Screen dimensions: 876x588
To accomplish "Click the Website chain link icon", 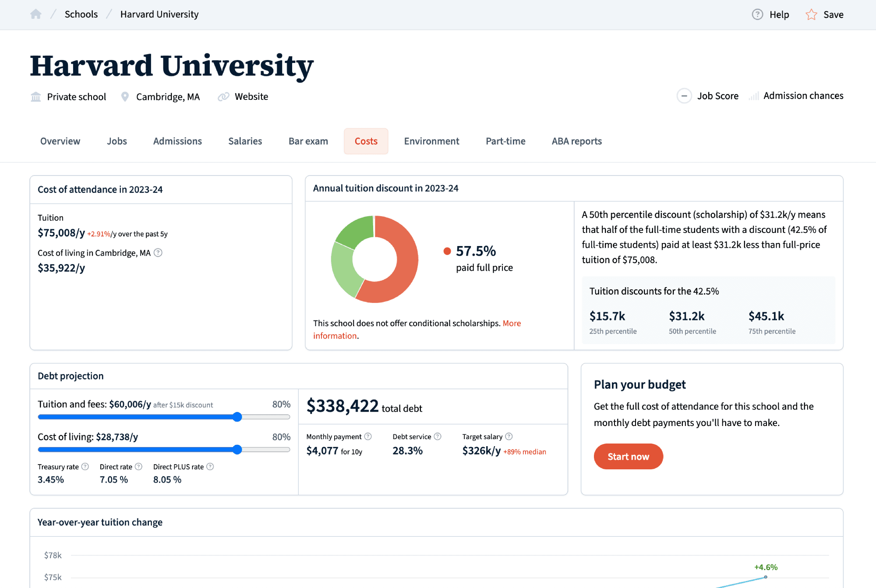I will (x=223, y=97).
